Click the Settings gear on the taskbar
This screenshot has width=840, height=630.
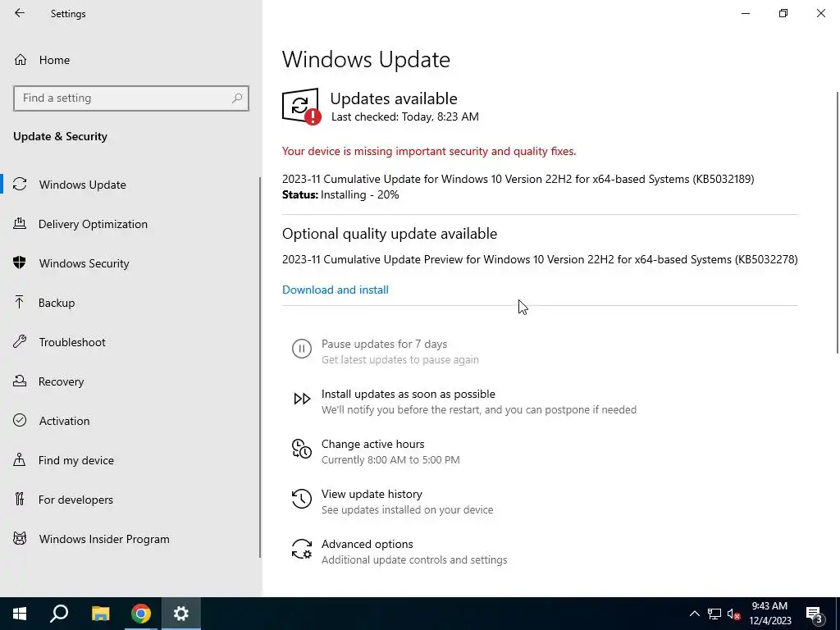tap(181, 614)
